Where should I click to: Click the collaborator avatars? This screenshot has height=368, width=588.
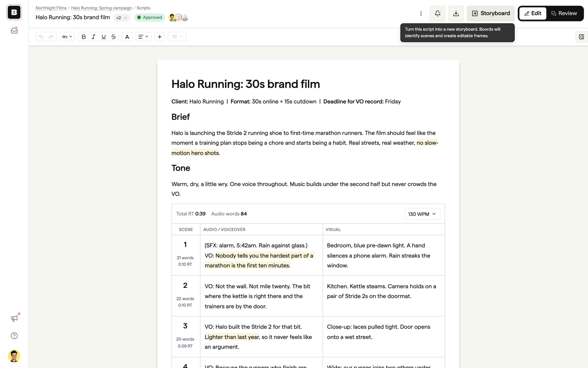[178, 18]
